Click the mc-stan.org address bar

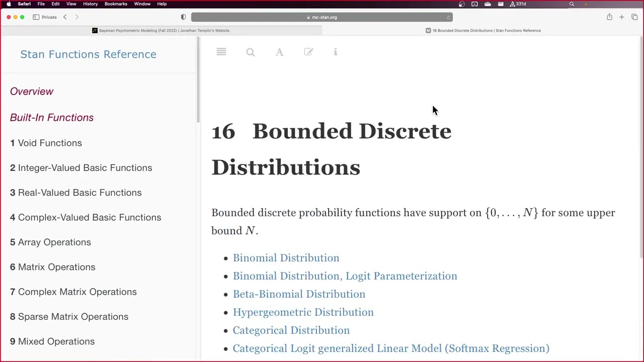322,17
